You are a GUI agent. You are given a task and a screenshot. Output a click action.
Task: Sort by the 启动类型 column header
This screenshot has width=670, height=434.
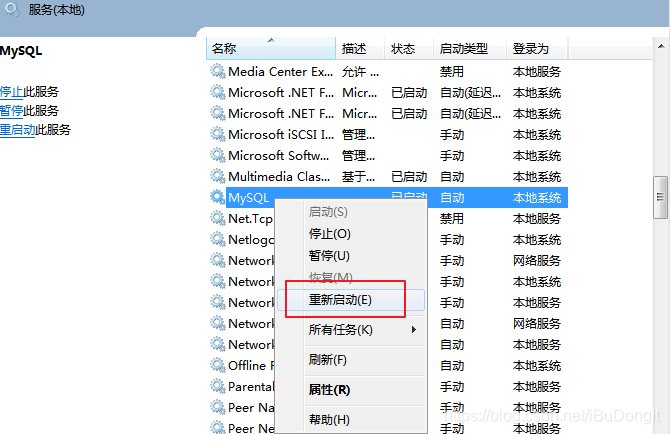click(x=470, y=48)
